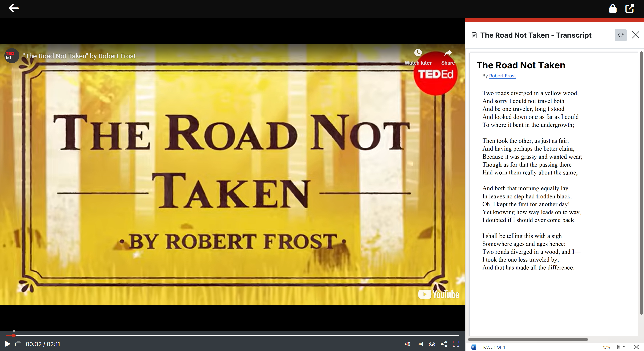The width and height of the screenshot is (644, 351).
Task: Click the lock icon in top bar
Action: (x=613, y=8)
